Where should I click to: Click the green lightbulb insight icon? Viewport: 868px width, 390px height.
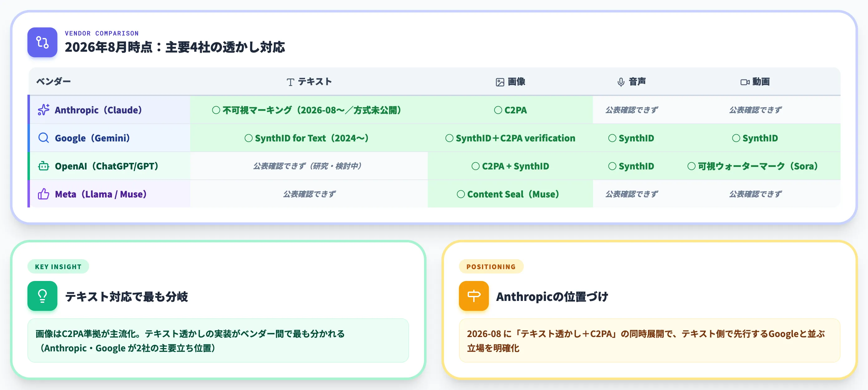42,296
